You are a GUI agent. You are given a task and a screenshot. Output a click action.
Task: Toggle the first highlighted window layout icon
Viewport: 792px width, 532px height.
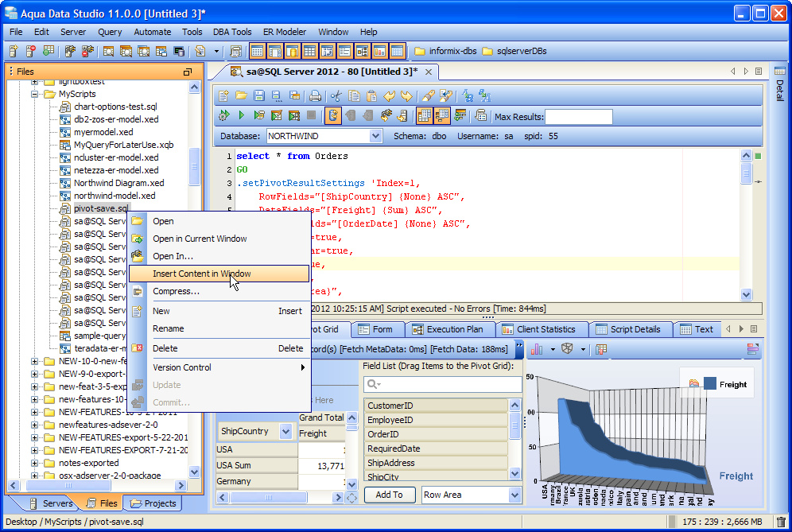point(257,51)
